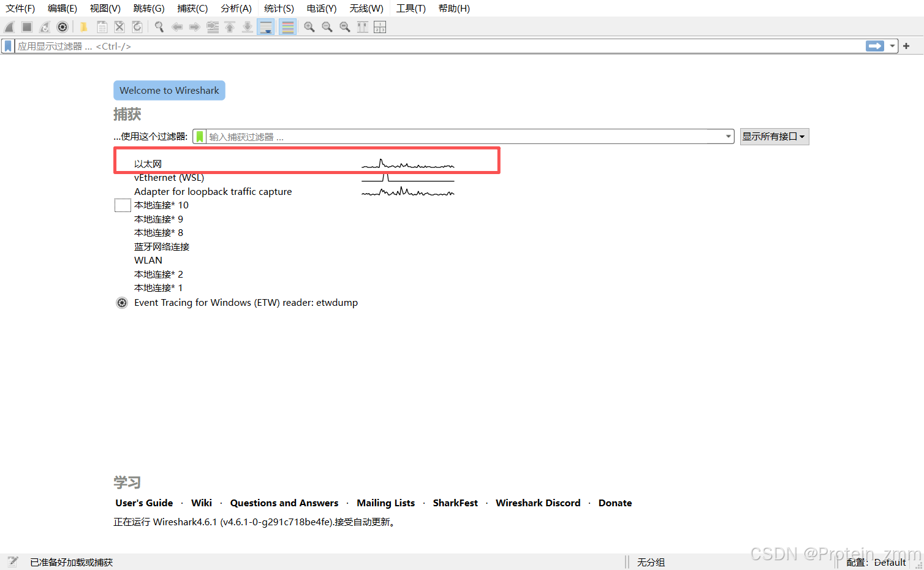Open capture options gear icon
Screen dimensions: 924x570
[62, 27]
